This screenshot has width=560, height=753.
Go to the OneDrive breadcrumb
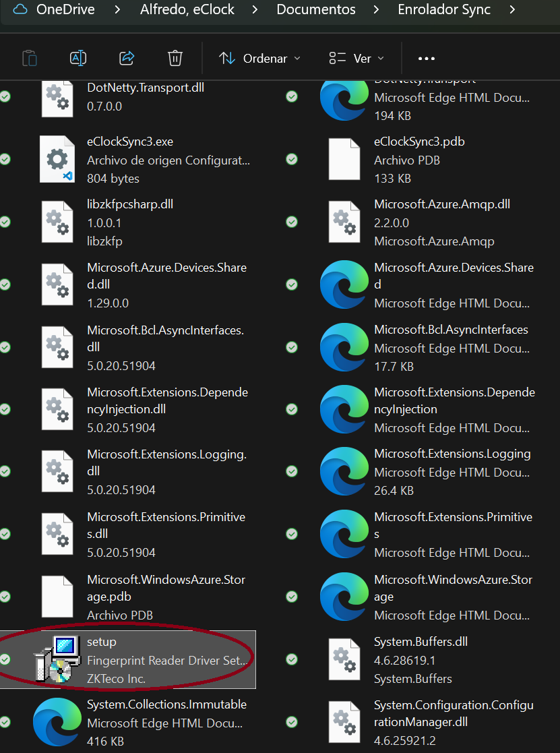[65, 9]
